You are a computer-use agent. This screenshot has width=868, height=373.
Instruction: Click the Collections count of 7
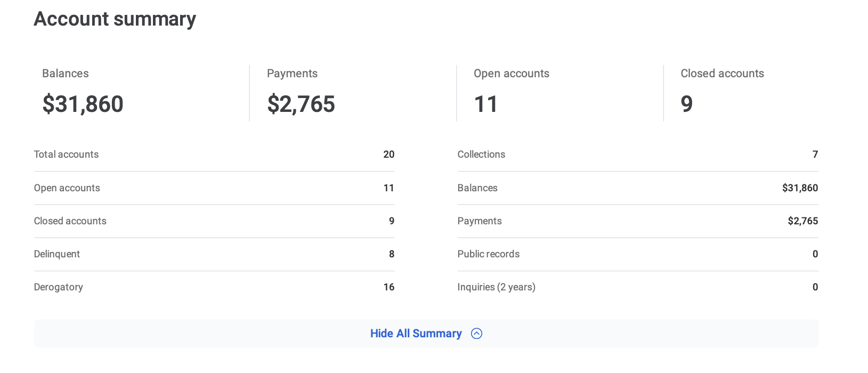[x=815, y=155]
